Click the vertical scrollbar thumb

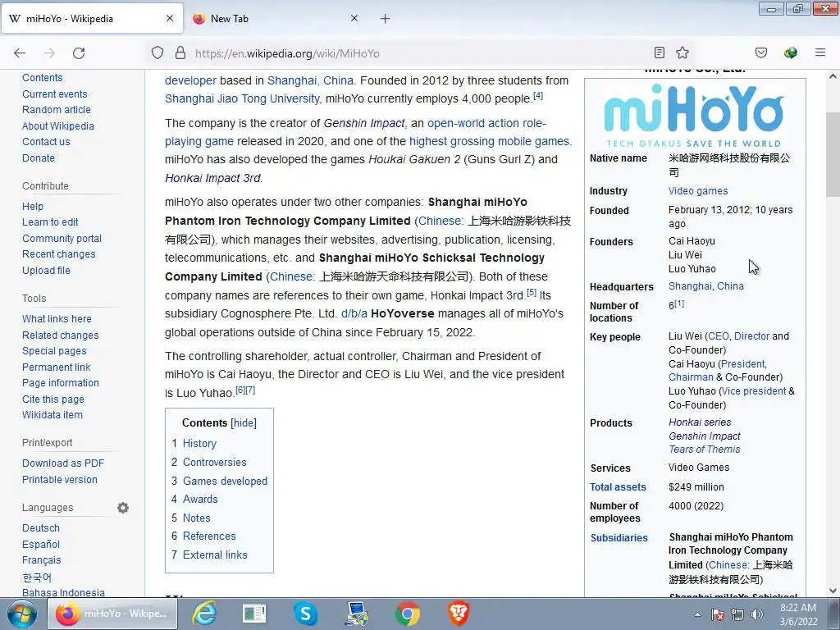coord(833,154)
